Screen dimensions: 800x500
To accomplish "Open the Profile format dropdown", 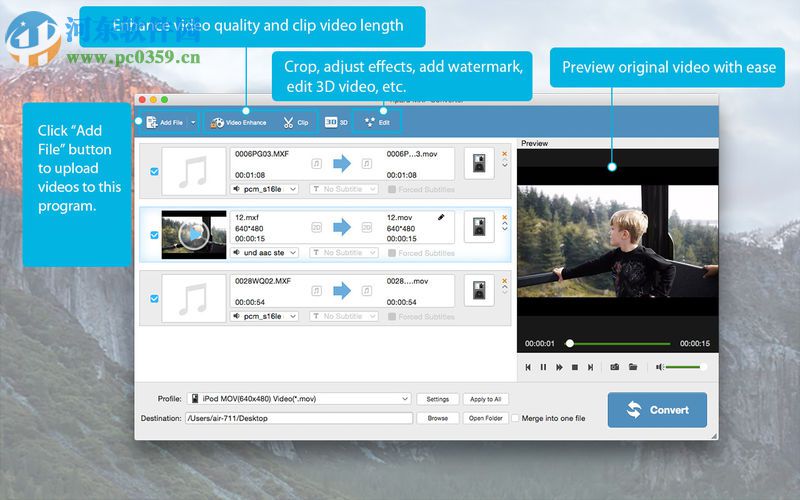I will coord(299,398).
